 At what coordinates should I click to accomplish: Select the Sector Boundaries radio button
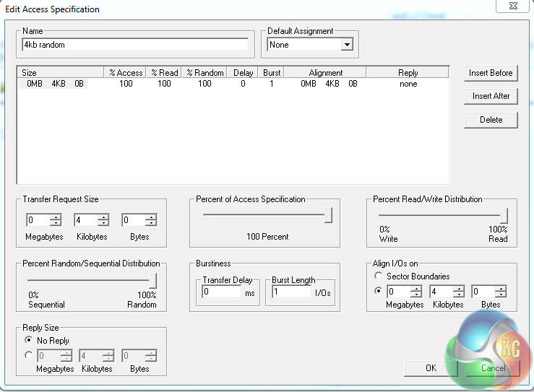point(378,276)
